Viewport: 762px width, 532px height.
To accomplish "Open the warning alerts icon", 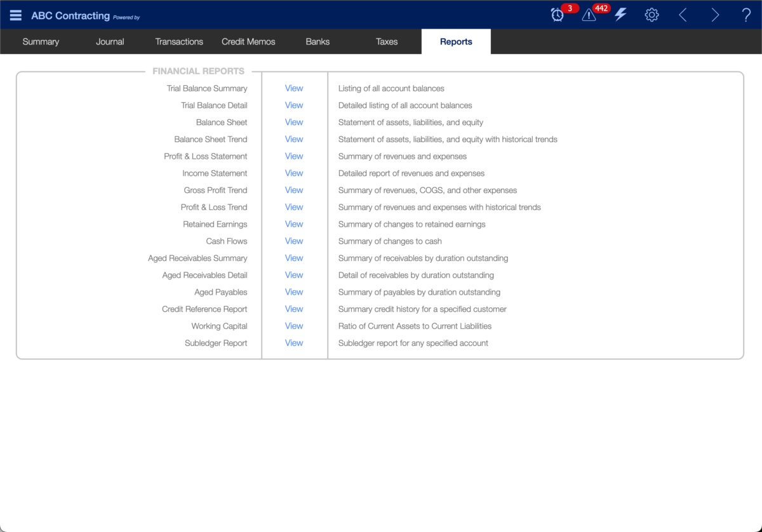I will click(589, 15).
